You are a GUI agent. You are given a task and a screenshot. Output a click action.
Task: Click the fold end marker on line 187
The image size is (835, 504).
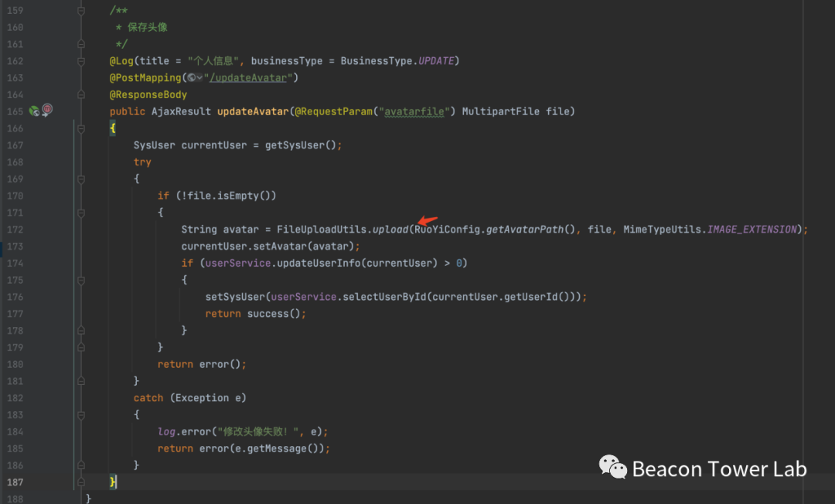[x=81, y=482]
